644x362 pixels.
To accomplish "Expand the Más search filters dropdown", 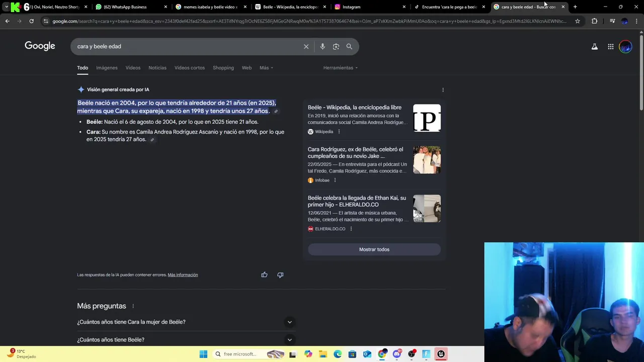I will [266, 68].
